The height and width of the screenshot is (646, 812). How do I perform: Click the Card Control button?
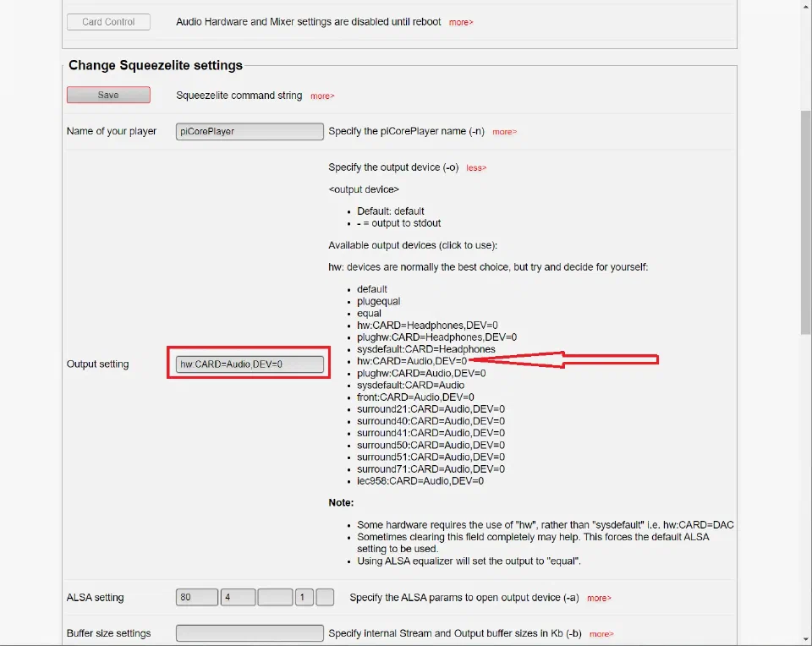click(108, 22)
